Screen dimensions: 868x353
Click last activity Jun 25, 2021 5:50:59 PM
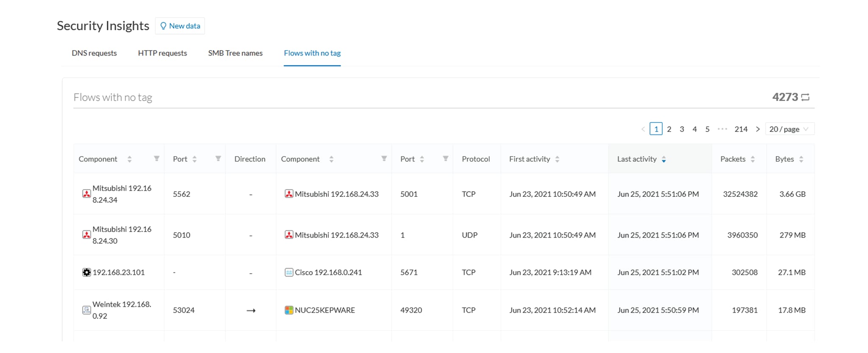[658, 310]
